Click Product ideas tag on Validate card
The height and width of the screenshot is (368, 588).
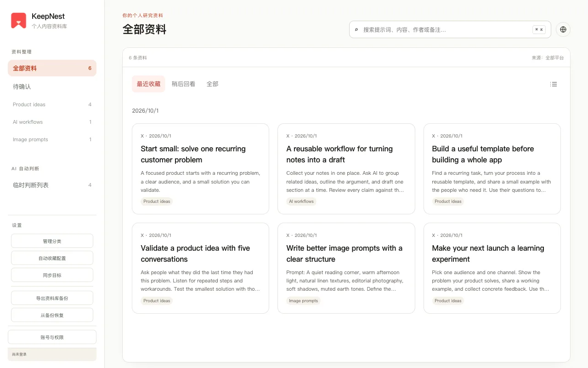(157, 301)
